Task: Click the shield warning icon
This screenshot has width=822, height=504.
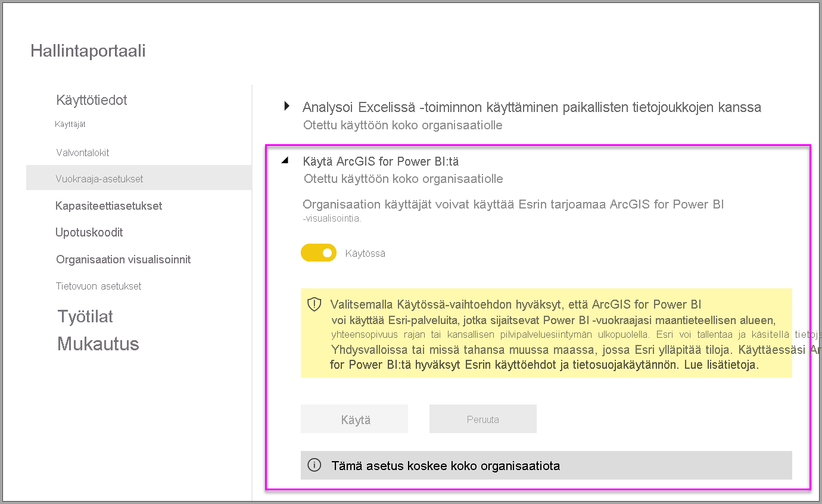Action: tap(314, 304)
